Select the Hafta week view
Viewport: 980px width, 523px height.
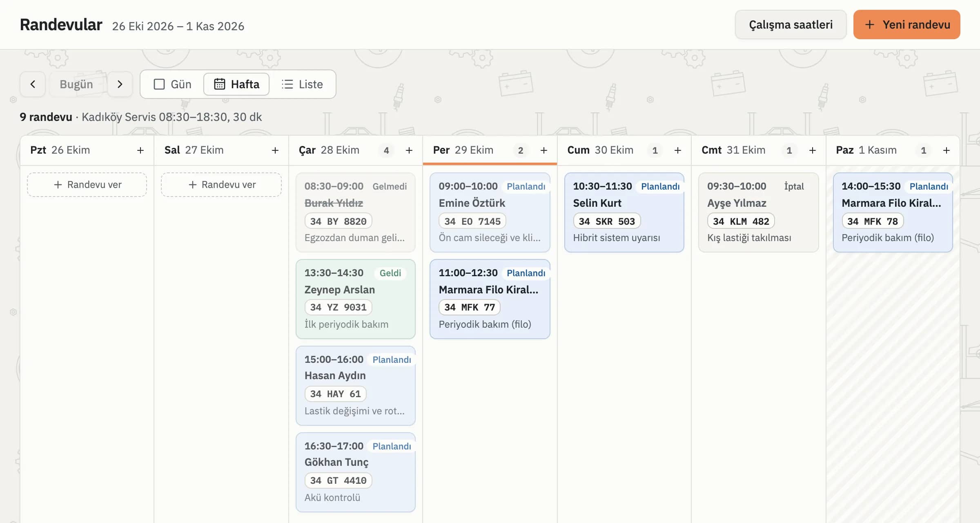pos(237,84)
